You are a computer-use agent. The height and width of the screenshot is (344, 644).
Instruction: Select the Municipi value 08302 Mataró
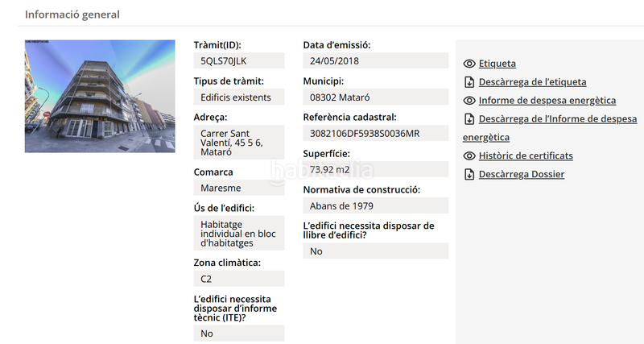375,97
